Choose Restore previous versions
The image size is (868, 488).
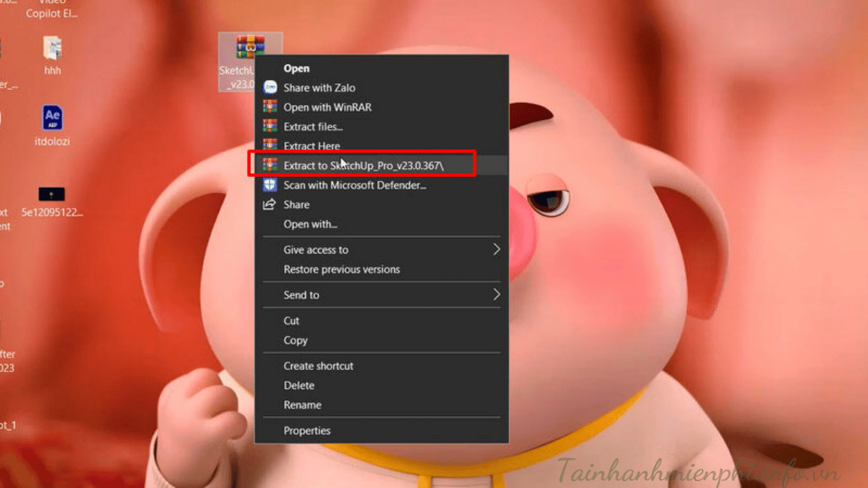pos(341,270)
